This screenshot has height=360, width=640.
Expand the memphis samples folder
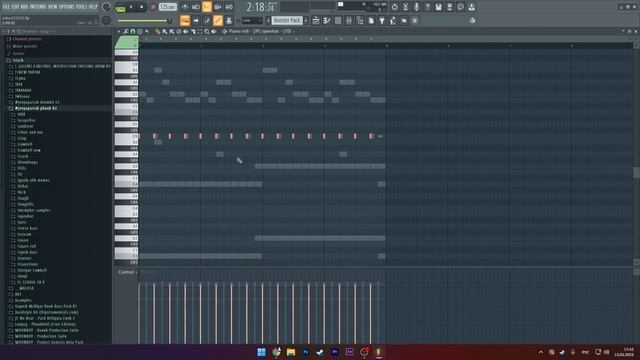(33, 210)
